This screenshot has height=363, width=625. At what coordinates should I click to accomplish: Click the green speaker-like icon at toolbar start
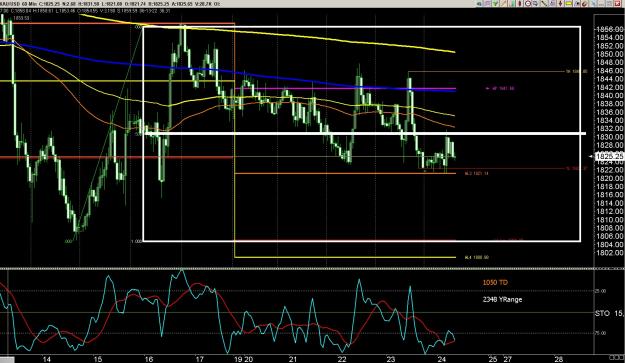[479, 4]
